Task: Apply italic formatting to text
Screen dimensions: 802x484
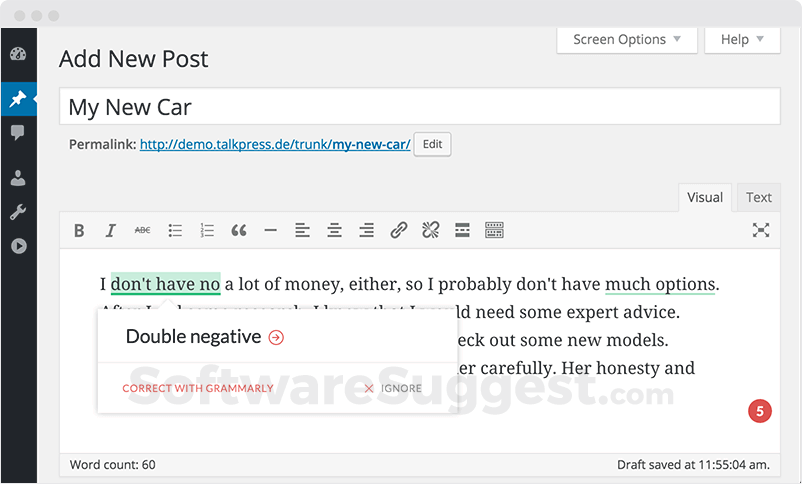Action: click(111, 231)
